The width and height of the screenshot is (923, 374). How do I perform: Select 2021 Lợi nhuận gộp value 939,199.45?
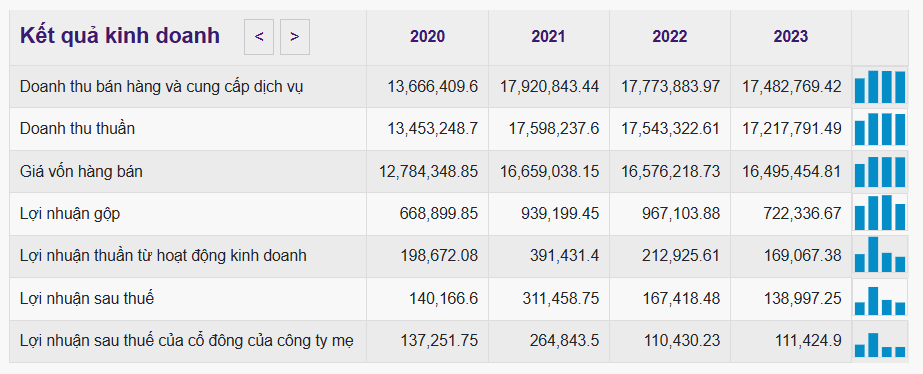tap(560, 214)
